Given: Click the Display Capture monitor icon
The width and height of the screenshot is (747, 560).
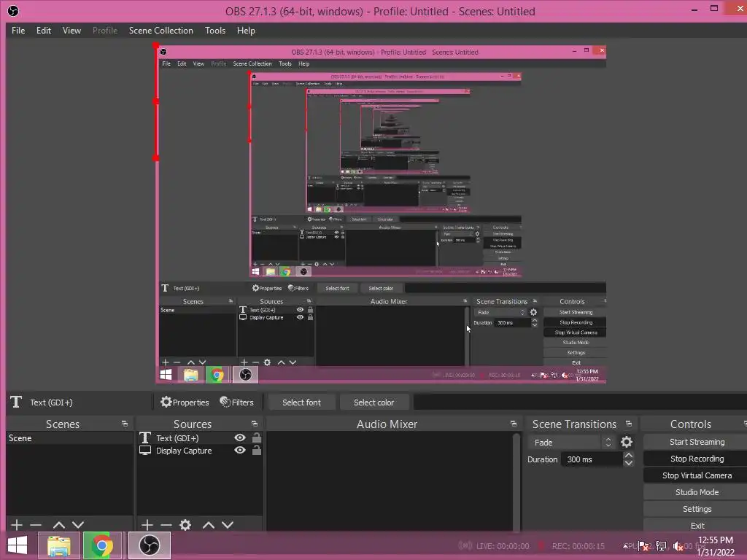Looking at the screenshot, I should (145, 450).
